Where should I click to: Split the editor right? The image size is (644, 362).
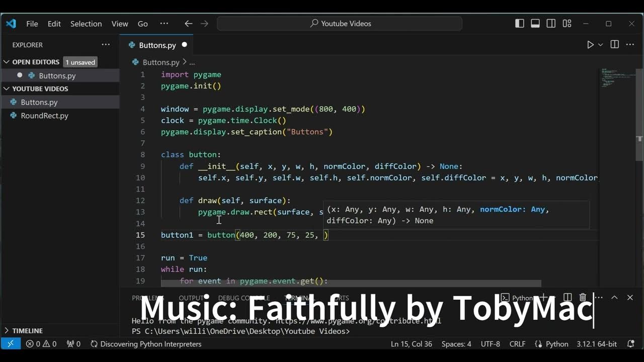[x=614, y=45]
